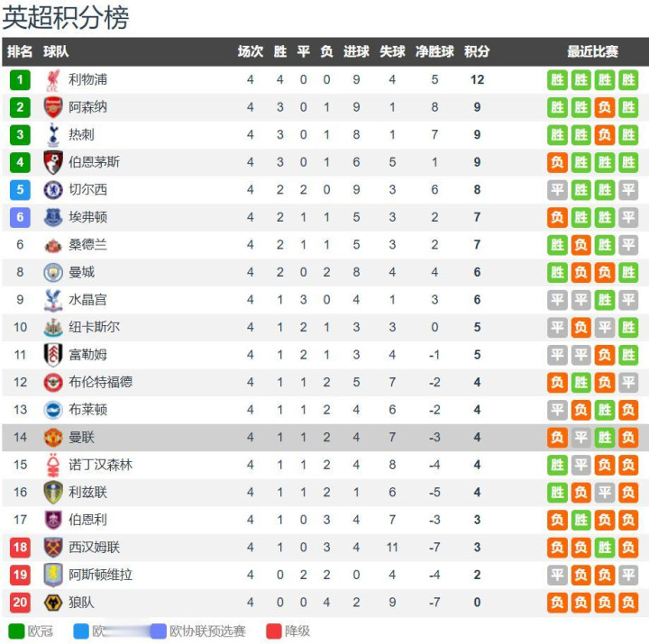Click rank badge 1 for Liverpool
The height and width of the screenshot is (644, 649).
[20, 80]
